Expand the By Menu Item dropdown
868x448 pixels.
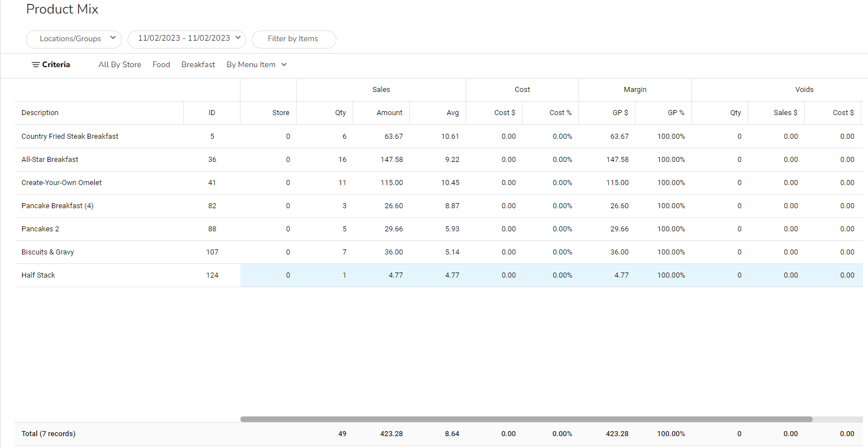pyautogui.click(x=257, y=65)
